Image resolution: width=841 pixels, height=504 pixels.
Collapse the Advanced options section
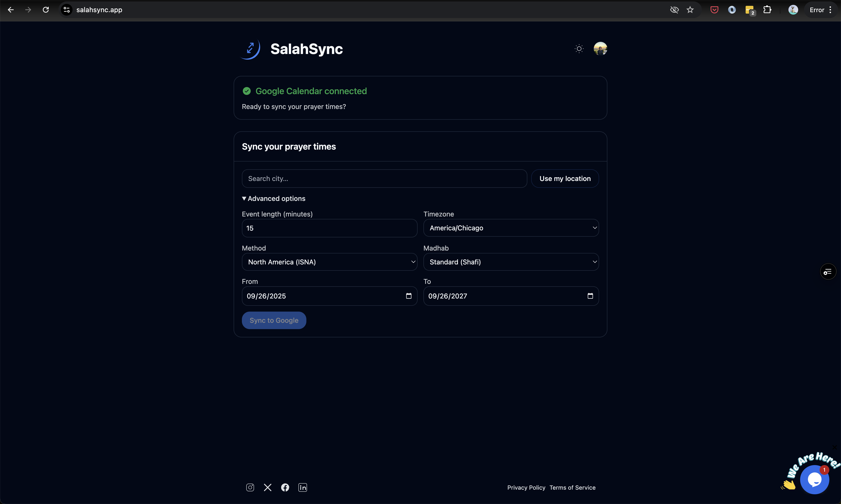(x=274, y=198)
